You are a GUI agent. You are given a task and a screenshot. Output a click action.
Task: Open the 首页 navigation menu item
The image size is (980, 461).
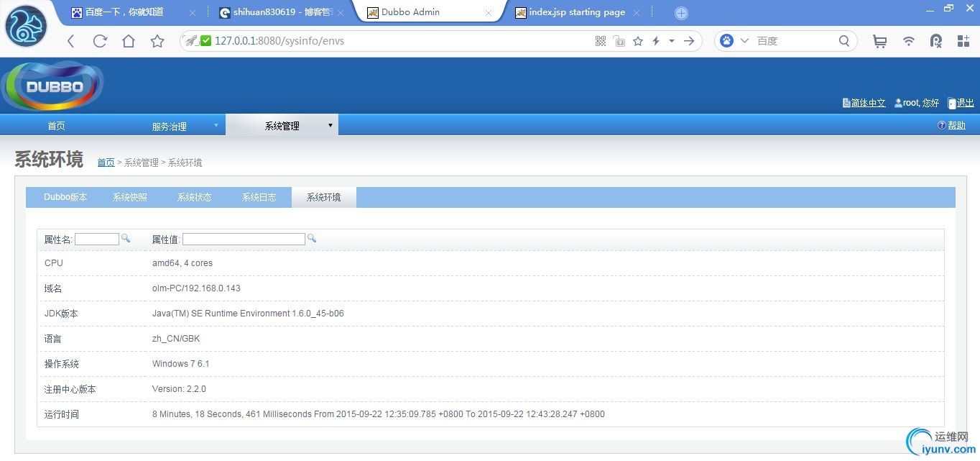point(56,126)
